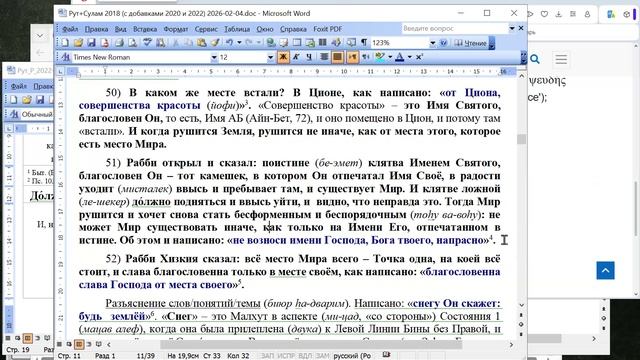Expand the font size dropdown
Viewport: 640px width, 360px height.
pyautogui.click(x=270, y=58)
